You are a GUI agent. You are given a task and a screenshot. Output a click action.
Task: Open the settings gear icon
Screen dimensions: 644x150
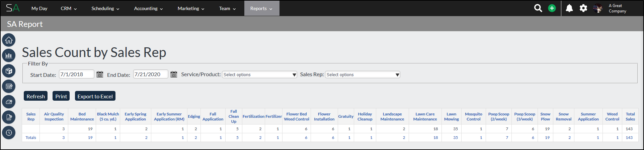tap(583, 8)
